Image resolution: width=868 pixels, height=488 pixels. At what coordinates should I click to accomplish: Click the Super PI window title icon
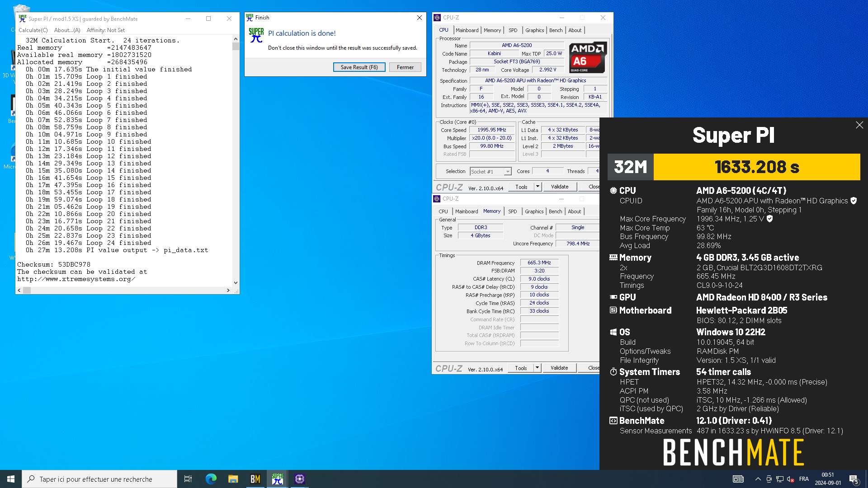tap(22, 19)
